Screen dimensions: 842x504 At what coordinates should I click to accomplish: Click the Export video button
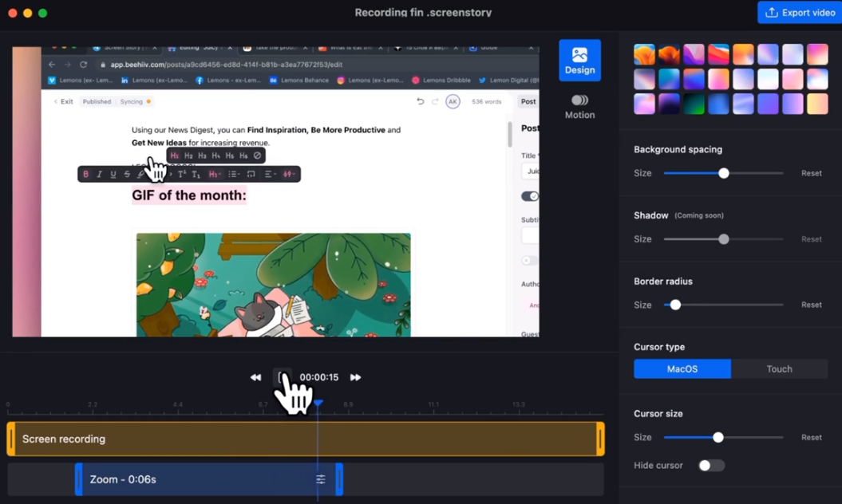(799, 13)
